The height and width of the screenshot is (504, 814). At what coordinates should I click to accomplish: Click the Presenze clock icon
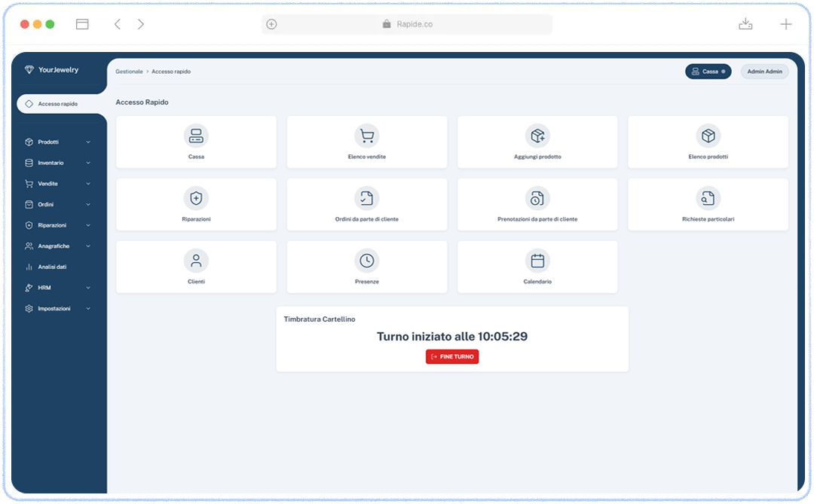(x=367, y=260)
